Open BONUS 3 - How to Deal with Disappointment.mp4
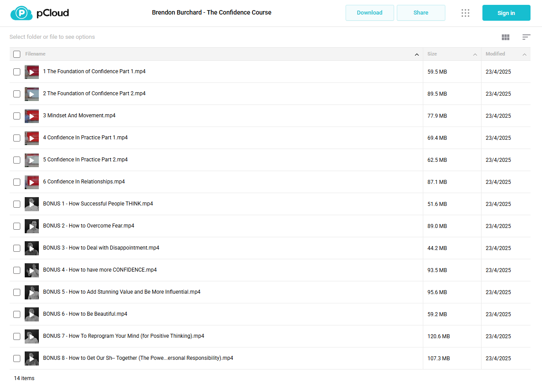 pos(101,248)
